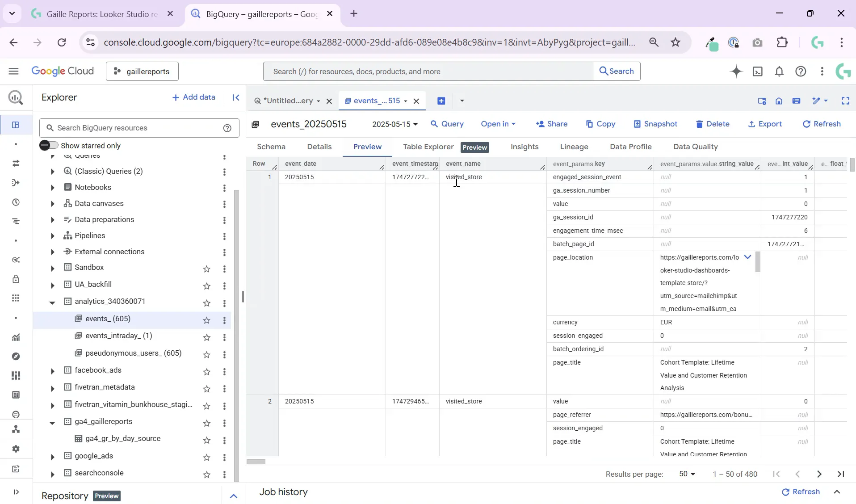
Task: Open the Data Profile tab
Action: (x=631, y=147)
